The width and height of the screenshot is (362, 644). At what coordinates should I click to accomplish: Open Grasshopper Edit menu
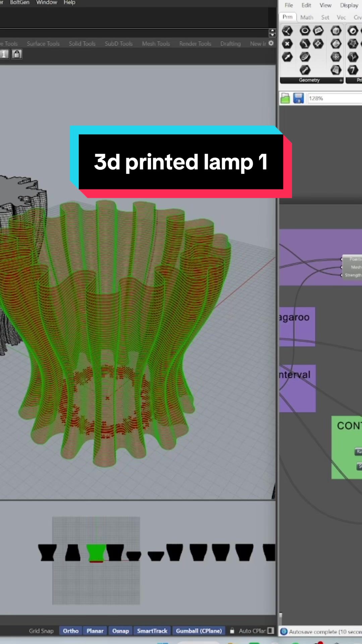(306, 5)
